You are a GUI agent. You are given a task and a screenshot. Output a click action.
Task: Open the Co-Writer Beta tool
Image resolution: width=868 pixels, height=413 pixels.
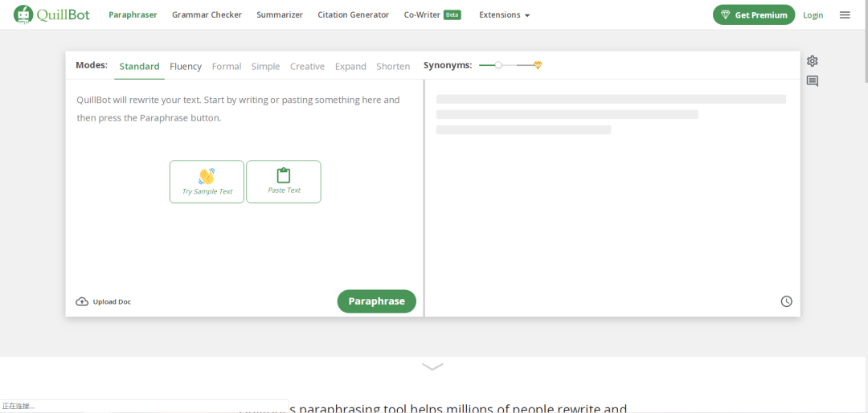pos(432,15)
